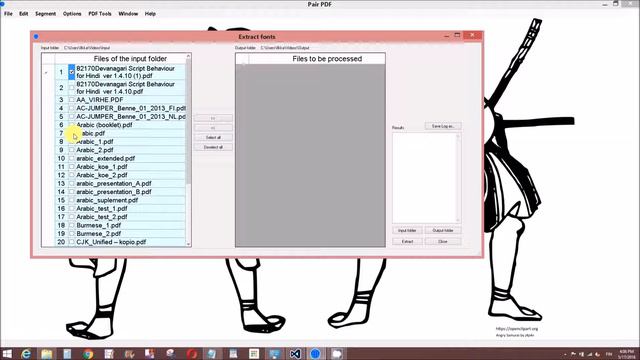
Task: Click the 'Files to be processed' header
Action: click(327, 59)
